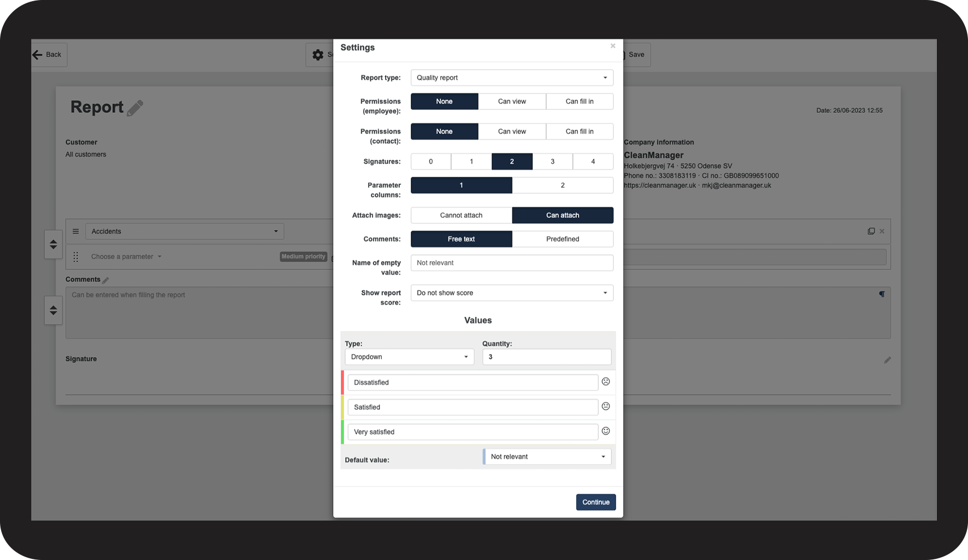
Task: Remove the Accidents section with the × icon
Action: click(x=882, y=230)
